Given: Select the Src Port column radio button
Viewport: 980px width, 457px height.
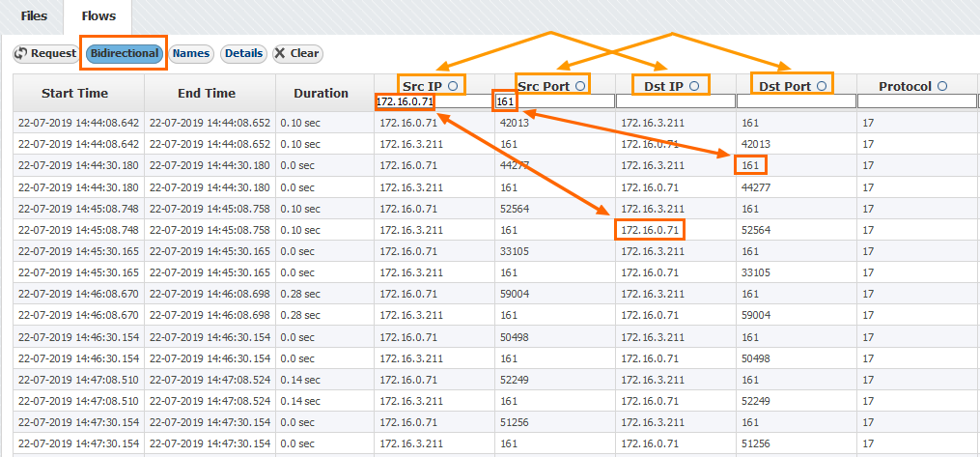Looking at the screenshot, I should click(x=580, y=86).
